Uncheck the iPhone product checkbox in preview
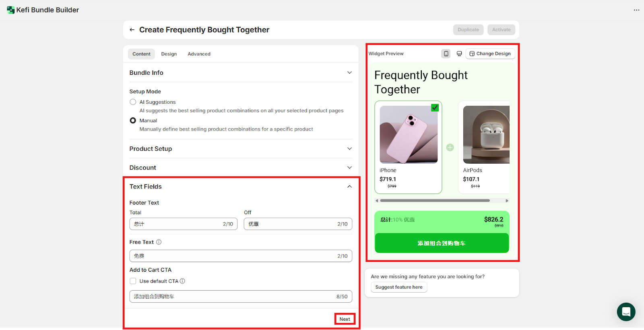 (435, 108)
